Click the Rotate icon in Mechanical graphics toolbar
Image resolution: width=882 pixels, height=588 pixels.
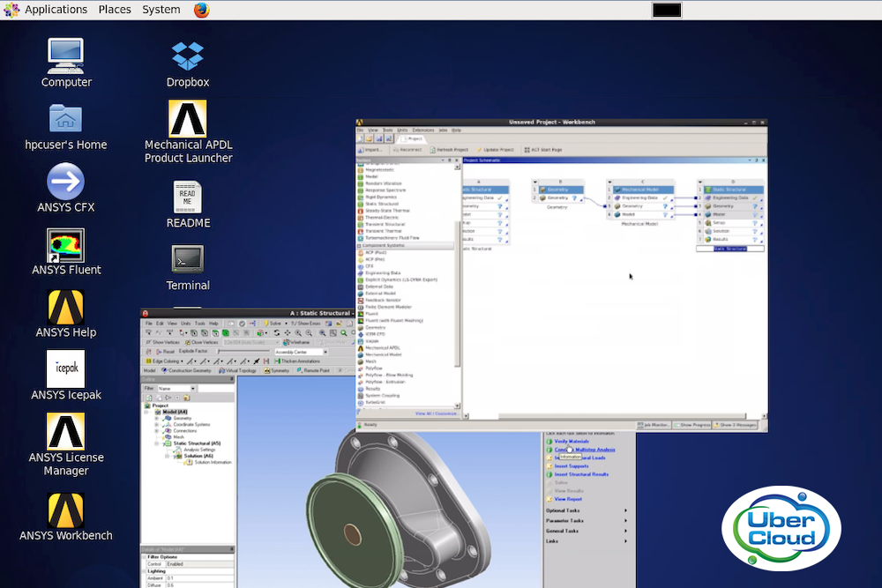click(x=277, y=332)
